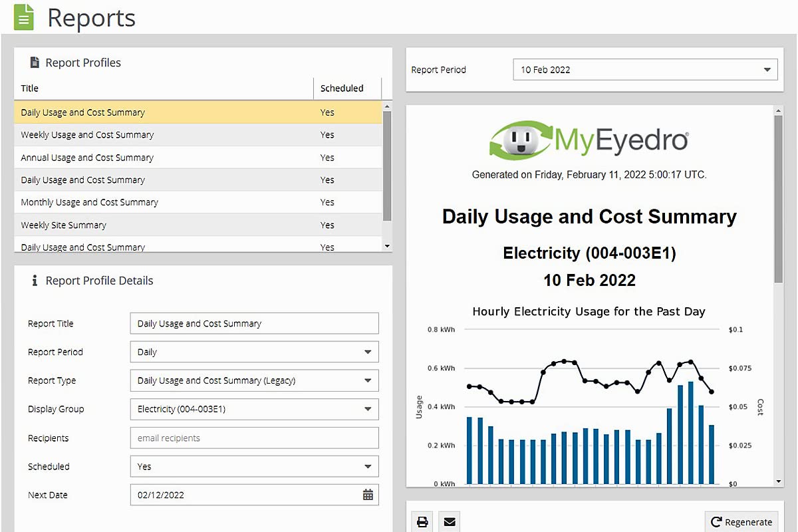Click the Report Title input field

(254, 323)
